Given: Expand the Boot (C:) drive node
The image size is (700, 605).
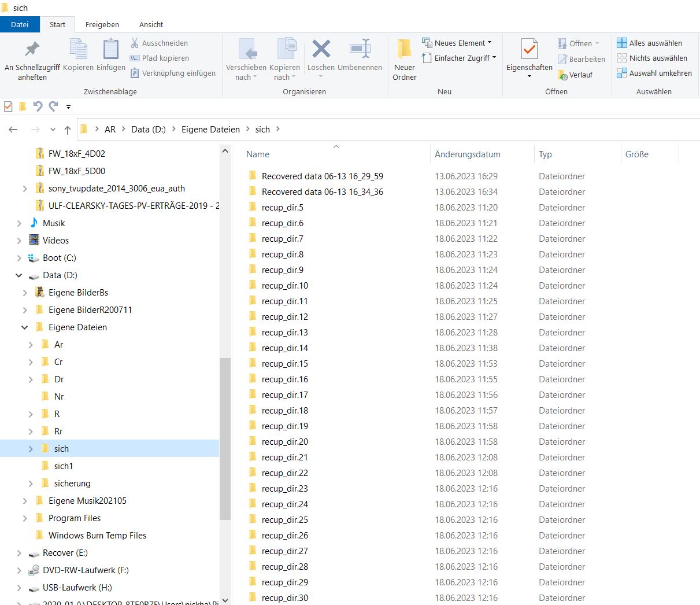Looking at the screenshot, I should pyautogui.click(x=19, y=258).
